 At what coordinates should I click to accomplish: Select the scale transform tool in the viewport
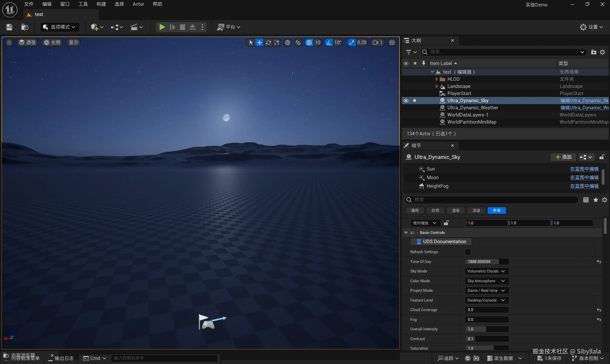(x=277, y=42)
